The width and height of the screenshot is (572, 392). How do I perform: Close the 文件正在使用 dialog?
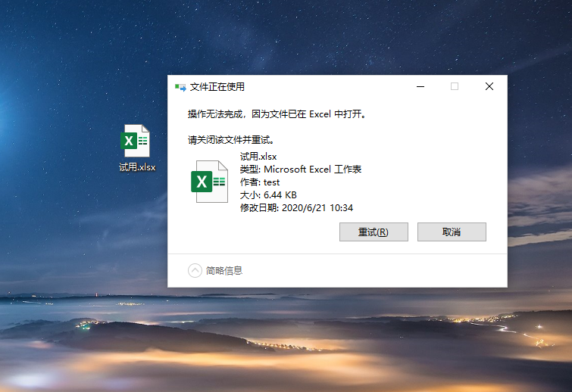(489, 86)
